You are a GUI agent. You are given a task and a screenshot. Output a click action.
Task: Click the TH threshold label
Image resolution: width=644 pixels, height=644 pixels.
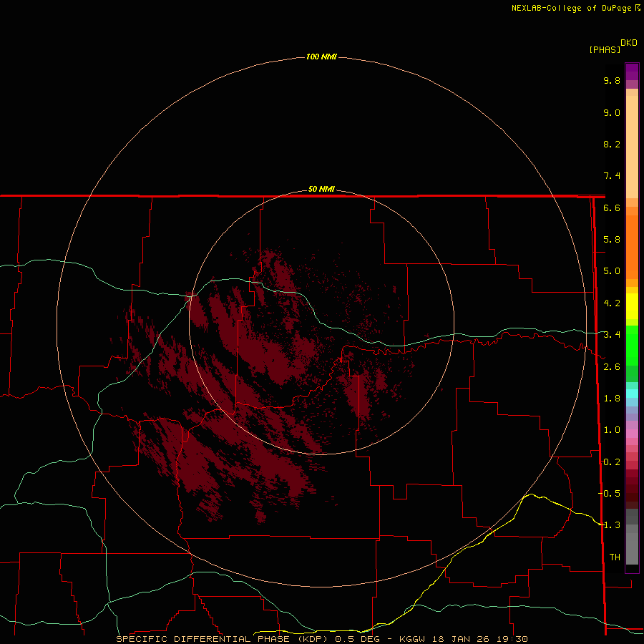615,557
